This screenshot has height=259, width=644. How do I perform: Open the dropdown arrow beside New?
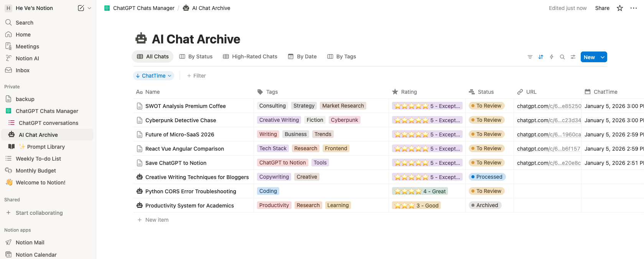tap(603, 57)
